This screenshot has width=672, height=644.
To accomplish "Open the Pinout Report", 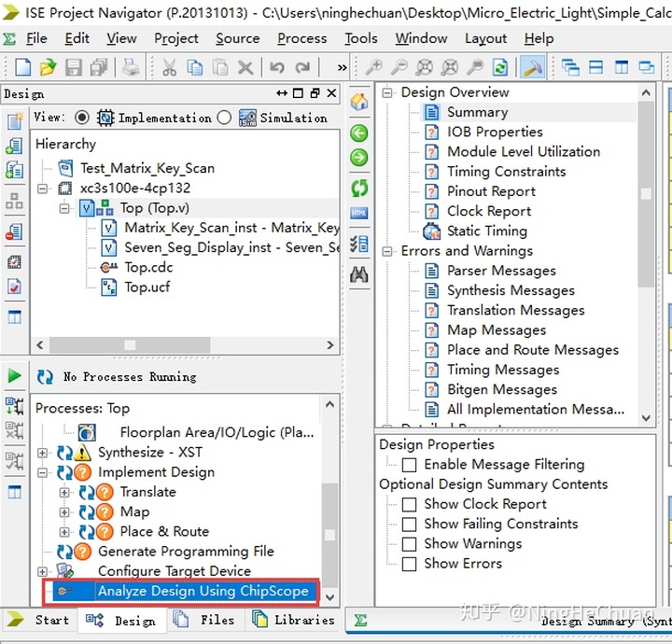I will click(491, 191).
